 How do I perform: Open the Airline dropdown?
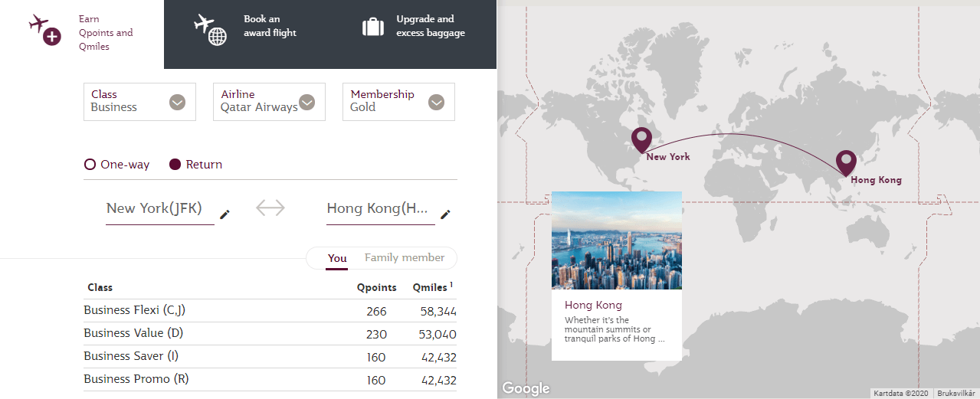pos(269,102)
